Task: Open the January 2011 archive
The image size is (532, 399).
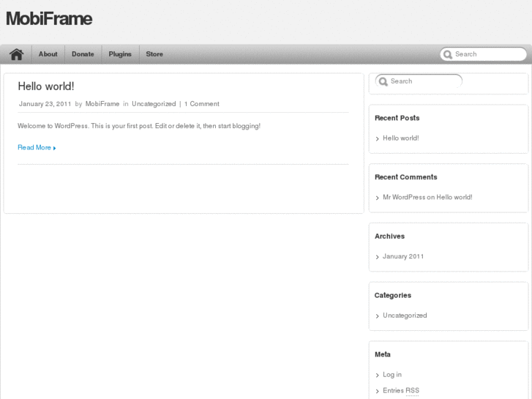Action: (403, 256)
